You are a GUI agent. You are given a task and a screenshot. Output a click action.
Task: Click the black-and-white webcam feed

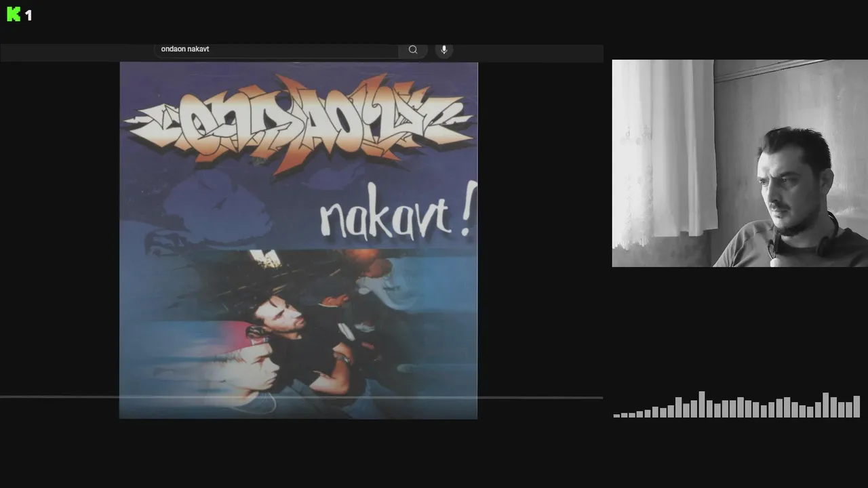pyautogui.click(x=740, y=163)
